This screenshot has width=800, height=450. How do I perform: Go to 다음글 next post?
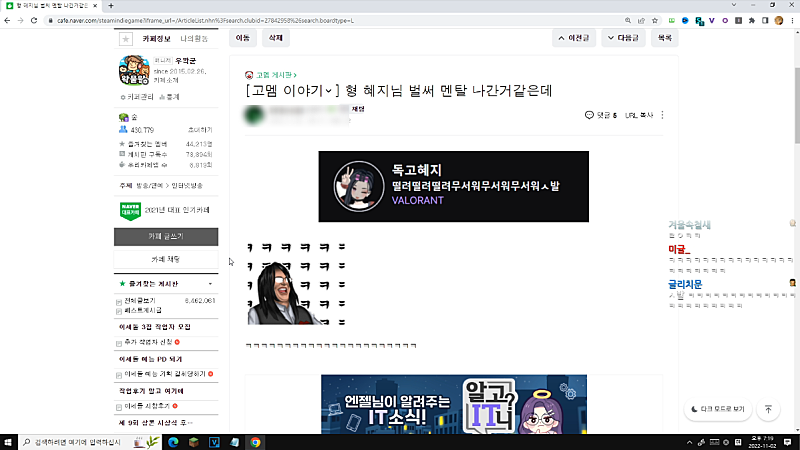pyautogui.click(x=623, y=38)
